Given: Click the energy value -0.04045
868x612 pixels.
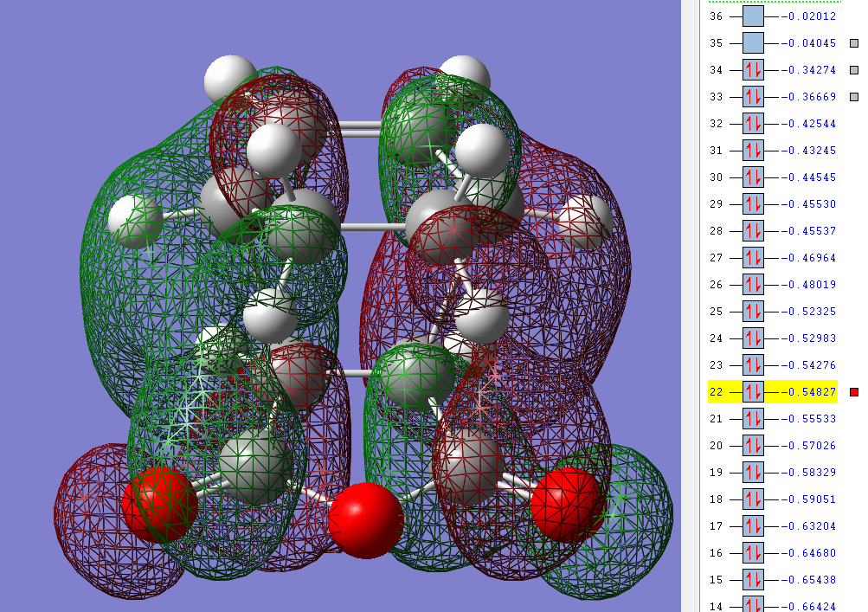Looking at the screenshot, I should click(x=809, y=43).
